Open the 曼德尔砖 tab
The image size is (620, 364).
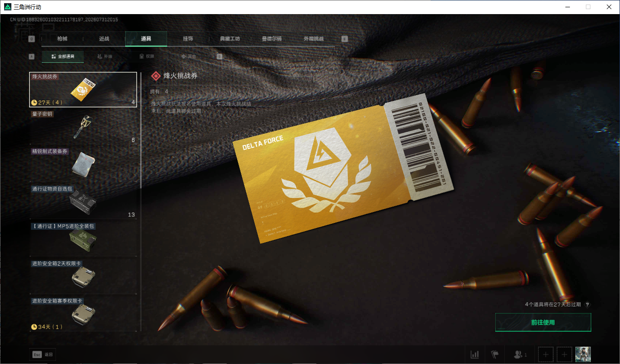coord(272,39)
